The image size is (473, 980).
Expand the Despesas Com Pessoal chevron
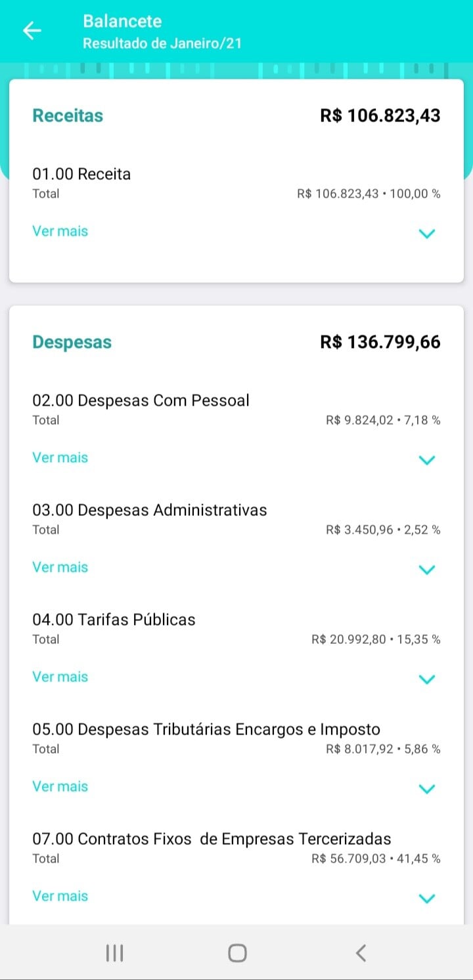click(427, 459)
